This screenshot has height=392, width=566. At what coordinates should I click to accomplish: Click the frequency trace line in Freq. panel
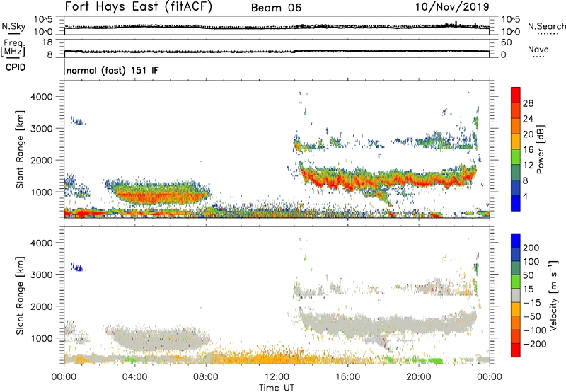coord(277,52)
